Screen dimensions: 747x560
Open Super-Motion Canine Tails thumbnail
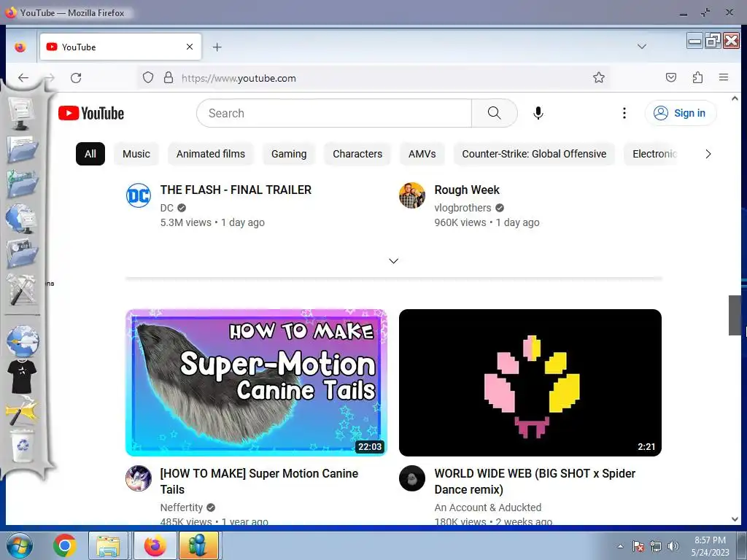[x=256, y=382]
